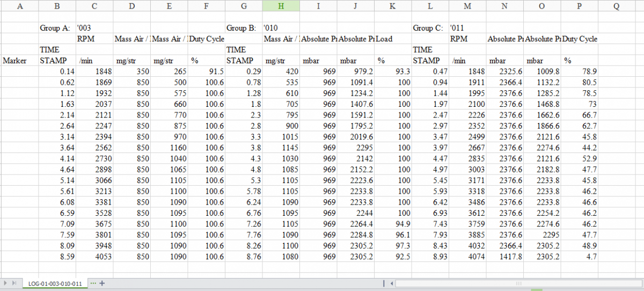Click the sheet list ellipsis icon
Image resolution: width=644 pixels, height=291 pixels.
coord(93,283)
